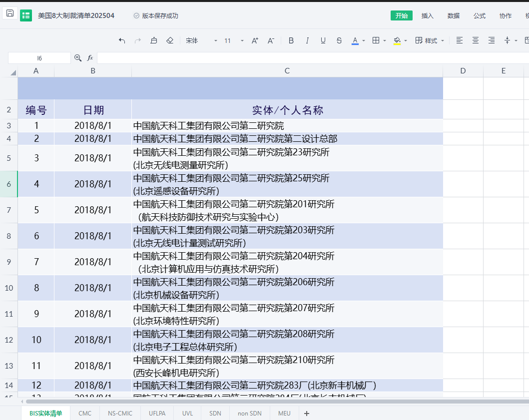Center align text horizontally
Image resolution: width=529 pixels, height=420 pixels.
click(476, 40)
